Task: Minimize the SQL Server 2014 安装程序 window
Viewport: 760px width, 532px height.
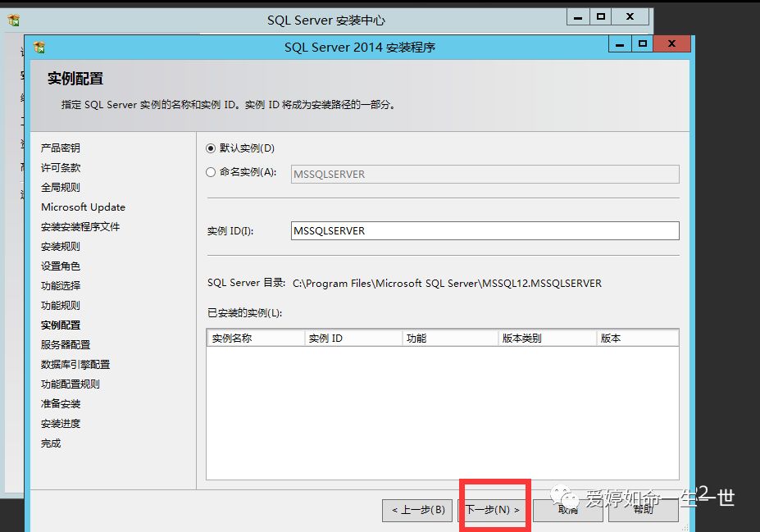Action: 620,44
